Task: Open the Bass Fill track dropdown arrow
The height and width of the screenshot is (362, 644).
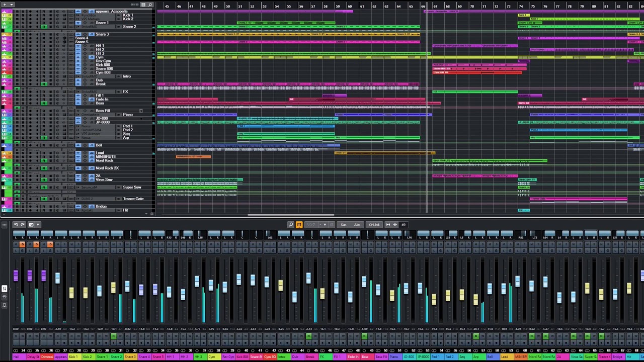Action: 141,111
